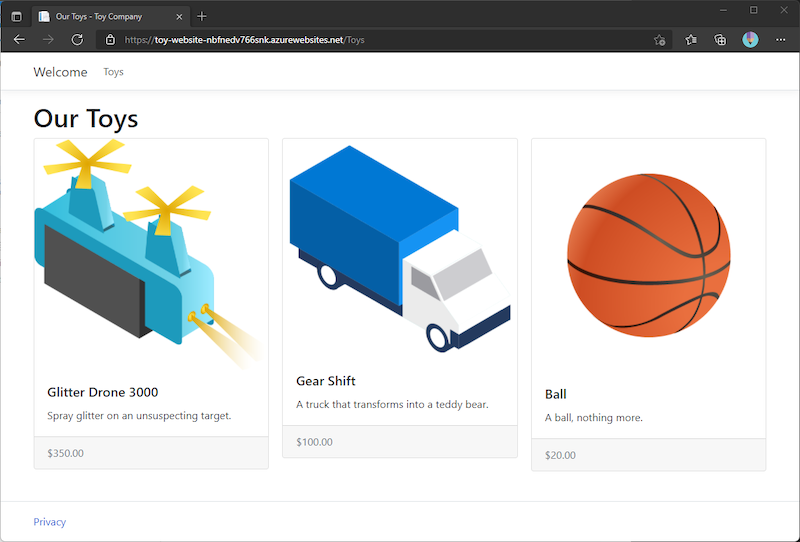The width and height of the screenshot is (800, 542).
Task: Select the Our Toys - Toy Company tab
Action: click(x=111, y=16)
